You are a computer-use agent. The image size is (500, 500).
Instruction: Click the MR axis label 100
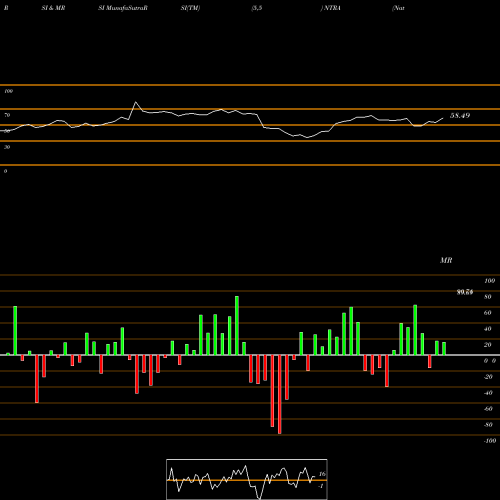tap(490, 281)
